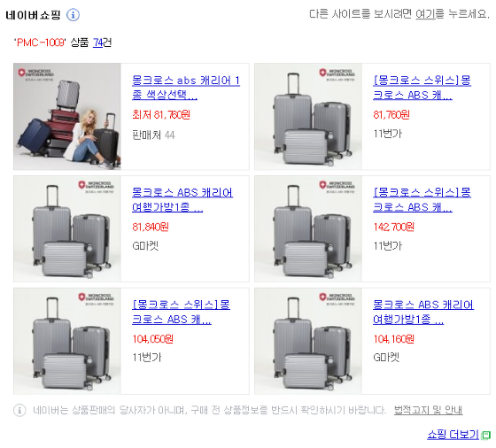Open the 11번가 listing priced 81,760원
Image resolution: width=496 pixels, height=448 pixels.
(422, 88)
